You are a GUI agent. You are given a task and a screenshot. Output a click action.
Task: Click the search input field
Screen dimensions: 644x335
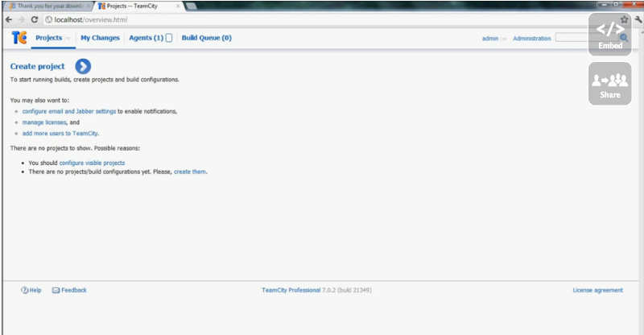point(588,38)
